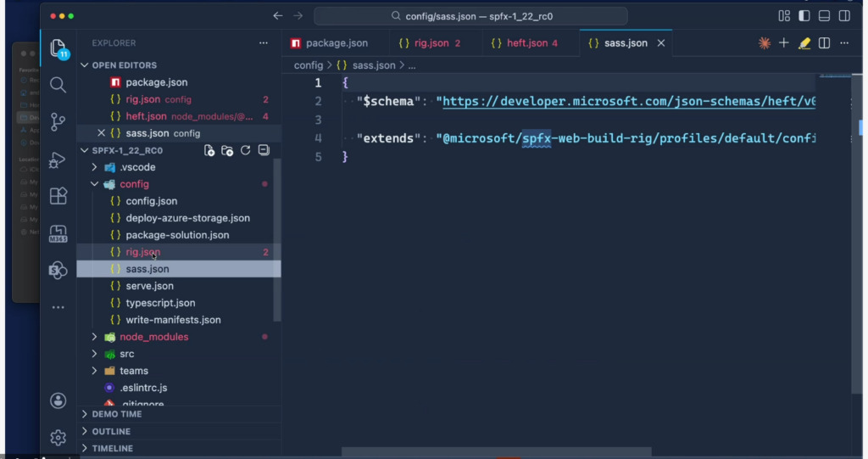Viewport: 868px width, 459px height.
Task: Click the New Folder icon in explorer
Action: pyautogui.click(x=227, y=150)
